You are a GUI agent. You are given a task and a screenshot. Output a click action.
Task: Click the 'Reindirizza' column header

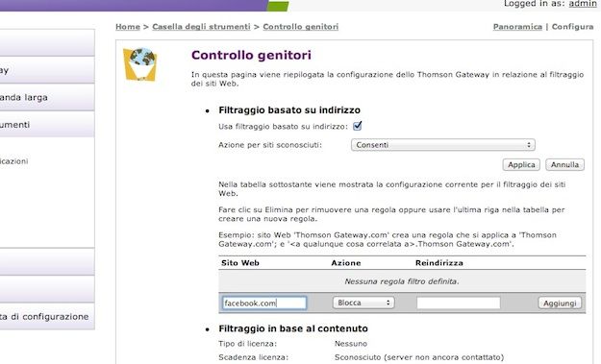[439, 263]
